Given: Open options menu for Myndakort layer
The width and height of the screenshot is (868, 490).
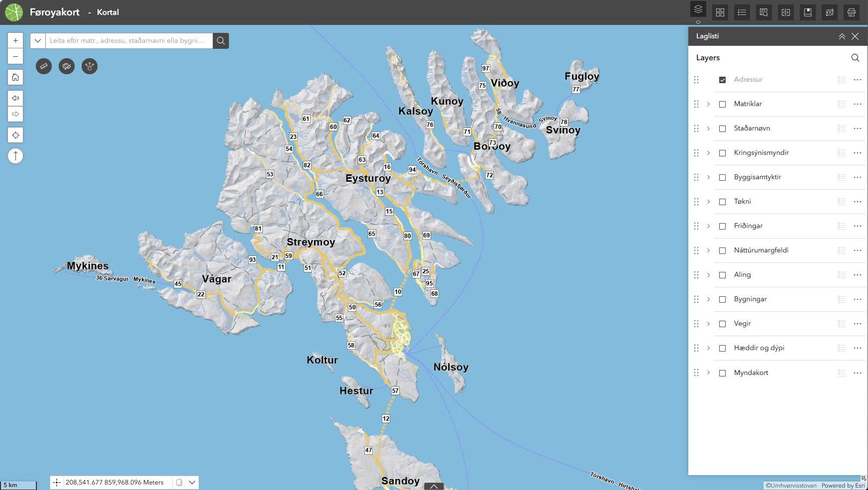Looking at the screenshot, I should click(x=857, y=373).
